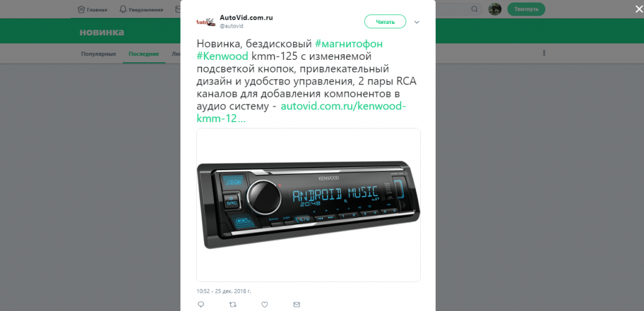Compose with the Твитнуть button
This screenshot has width=644, height=311.
point(526,9)
